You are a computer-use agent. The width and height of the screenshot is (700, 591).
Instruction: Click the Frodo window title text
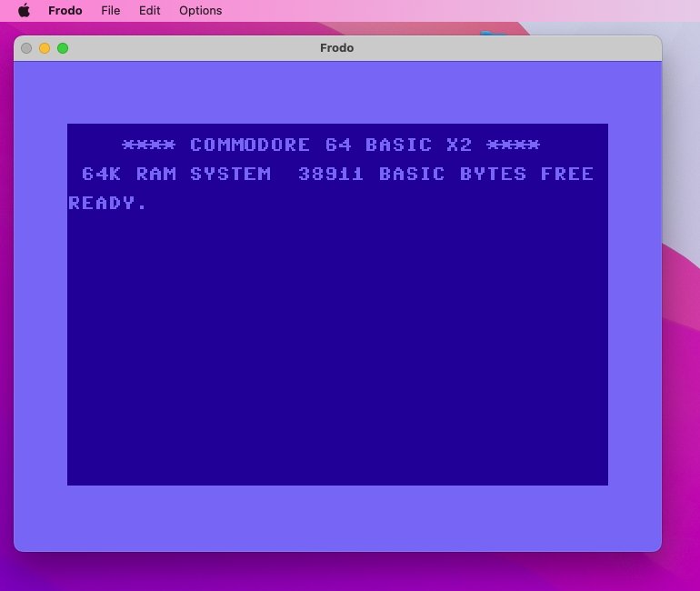pyautogui.click(x=336, y=48)
